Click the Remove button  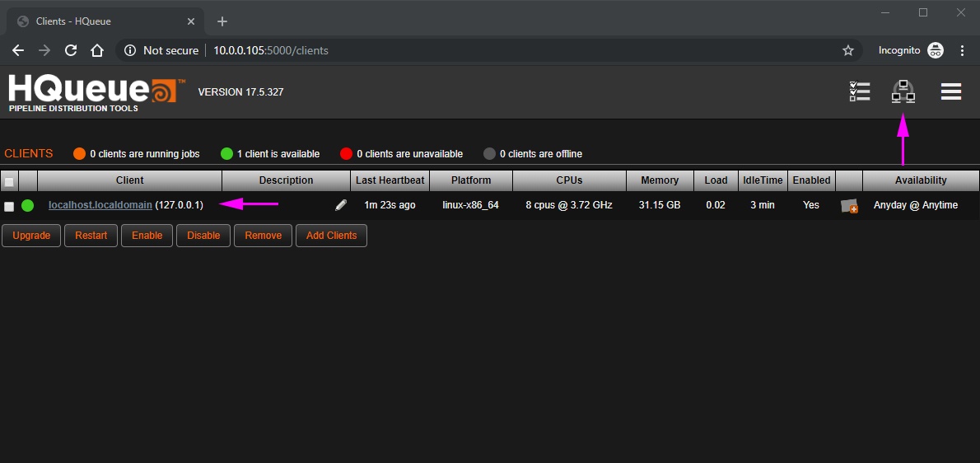pyautogui.click(x=264, y=236)
